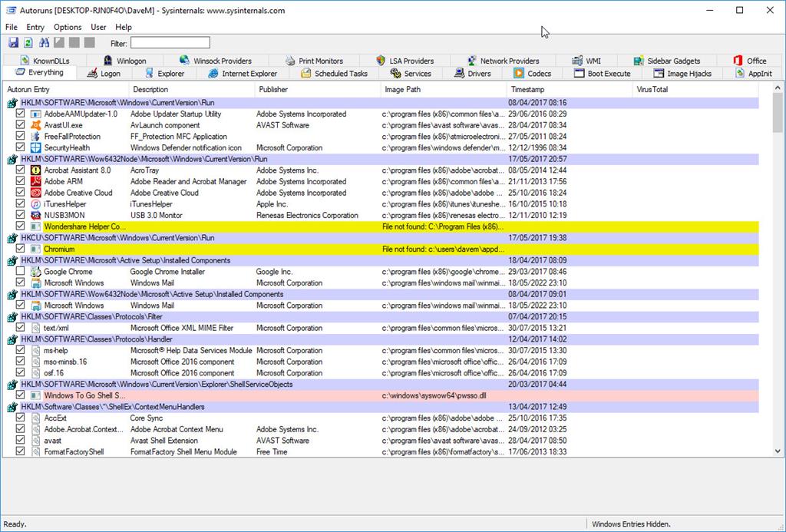
Task: Click the vertical scrollbar thumb
Action: click(x=778, y=112)
